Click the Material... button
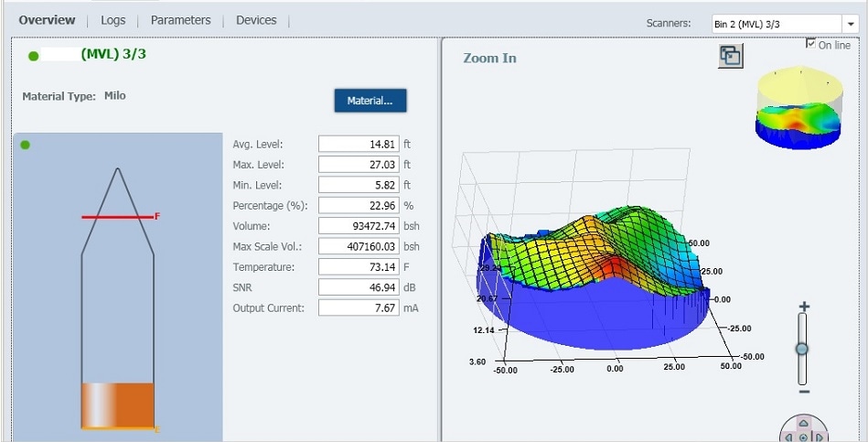 pyautogui.click(x=370, y=101)
